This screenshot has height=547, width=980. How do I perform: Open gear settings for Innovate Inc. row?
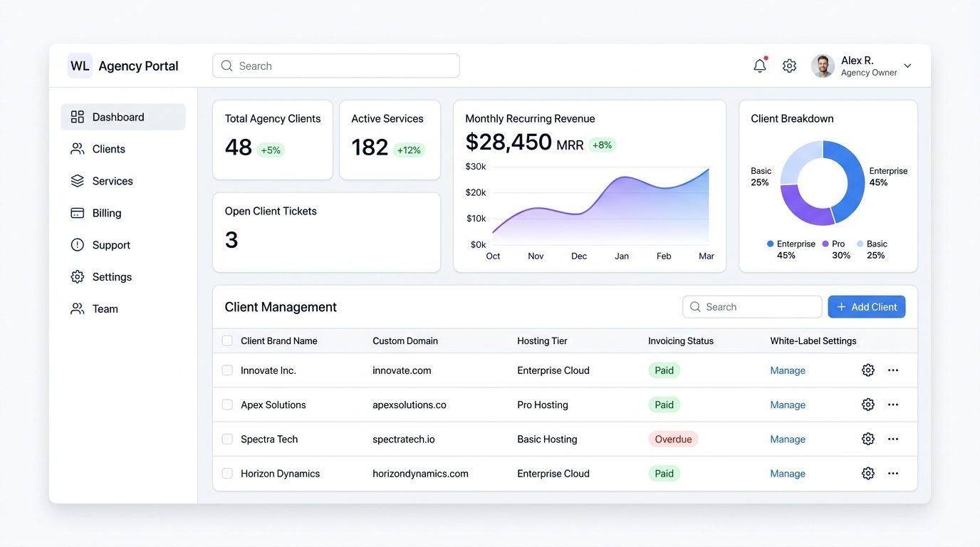tap(867, 370)
